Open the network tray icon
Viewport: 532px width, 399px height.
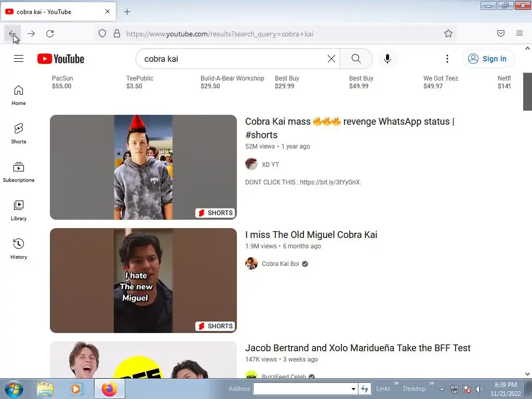tap(454, 389)
